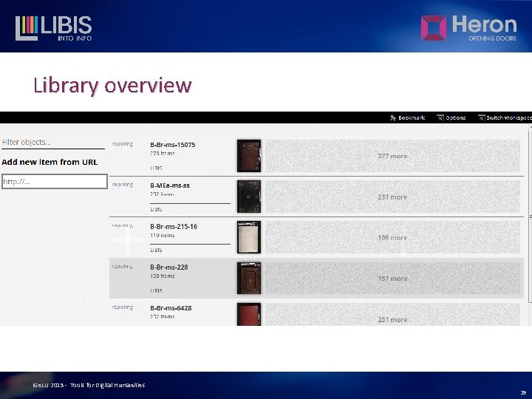Click the '110 items' count under B-Br-ms-215-16
Image resolution: width=532 pixels, height=399 pixels.
pyautogui.click(x=162, y=235)
